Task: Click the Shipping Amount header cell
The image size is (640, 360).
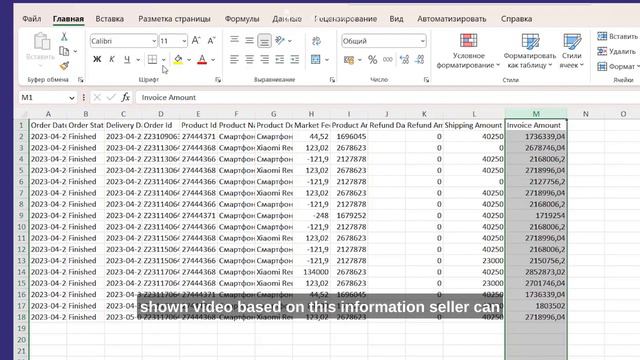Action: point(473,125)
